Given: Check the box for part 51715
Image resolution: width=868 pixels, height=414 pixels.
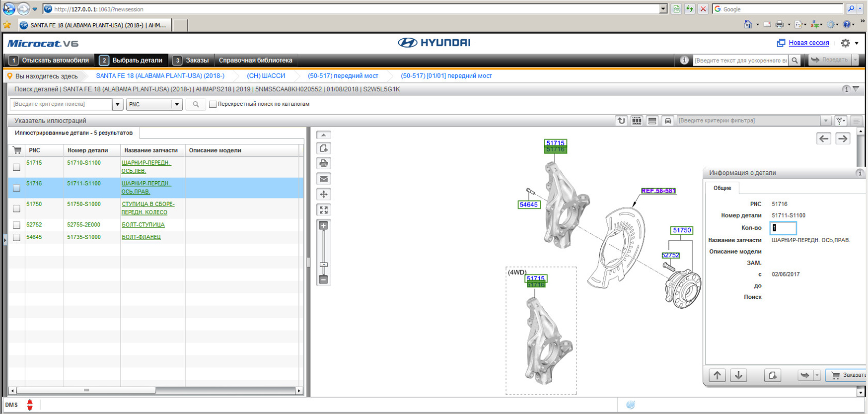Looking at the screenshot, I should point(16,167).
